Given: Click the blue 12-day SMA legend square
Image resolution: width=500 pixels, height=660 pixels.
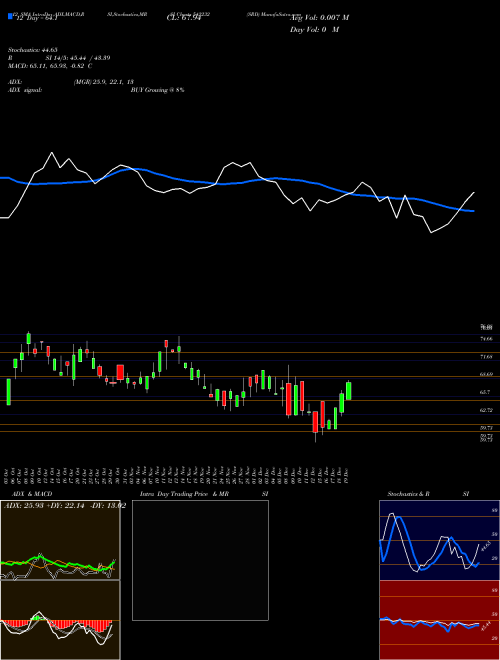Looking at the screenshot, I should click(10, 16).
